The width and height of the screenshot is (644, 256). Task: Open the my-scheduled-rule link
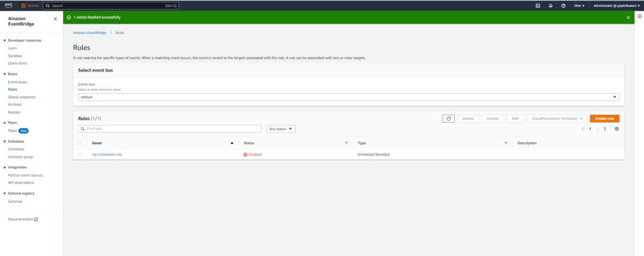107,155
